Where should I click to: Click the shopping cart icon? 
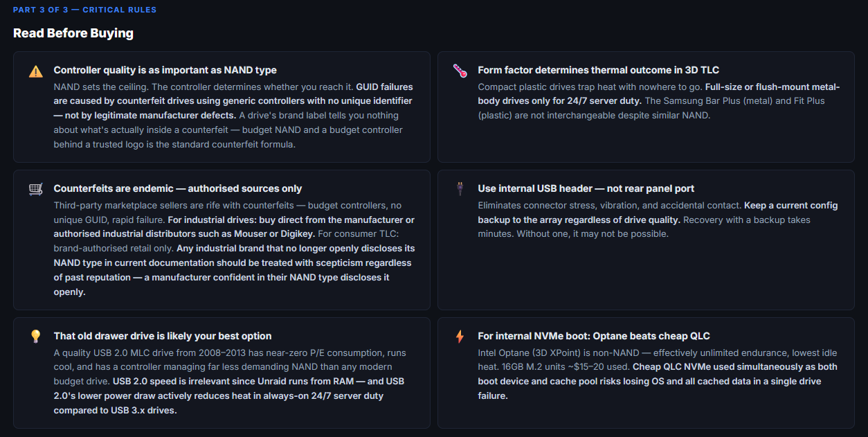pos(35,189)
